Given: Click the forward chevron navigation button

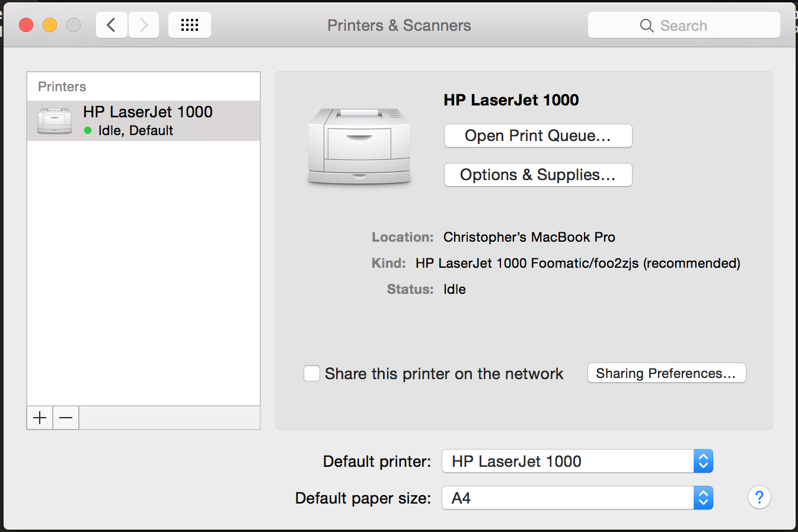Looking at the screenshot, I should pos(143,25).
